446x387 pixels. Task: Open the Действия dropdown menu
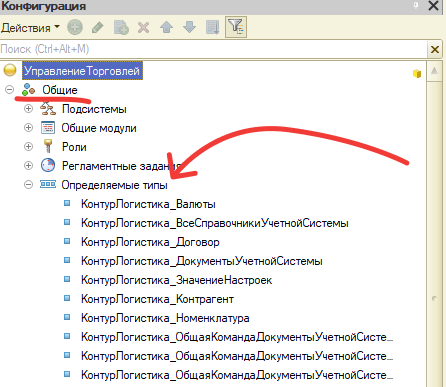point(30,28)
